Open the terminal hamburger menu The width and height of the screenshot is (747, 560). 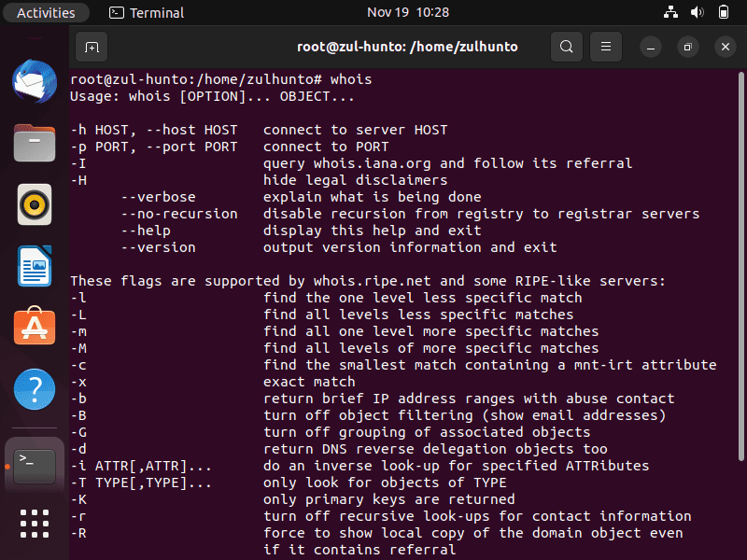click(605, 47)
